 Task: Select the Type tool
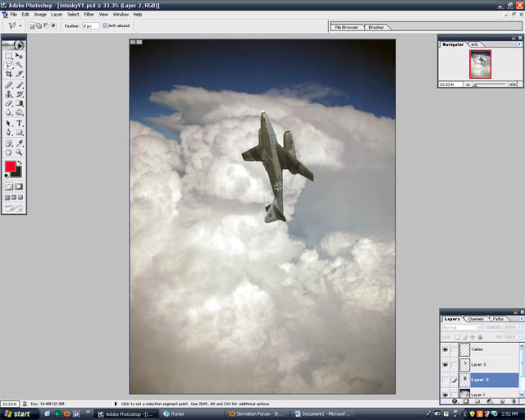(20, 123)
